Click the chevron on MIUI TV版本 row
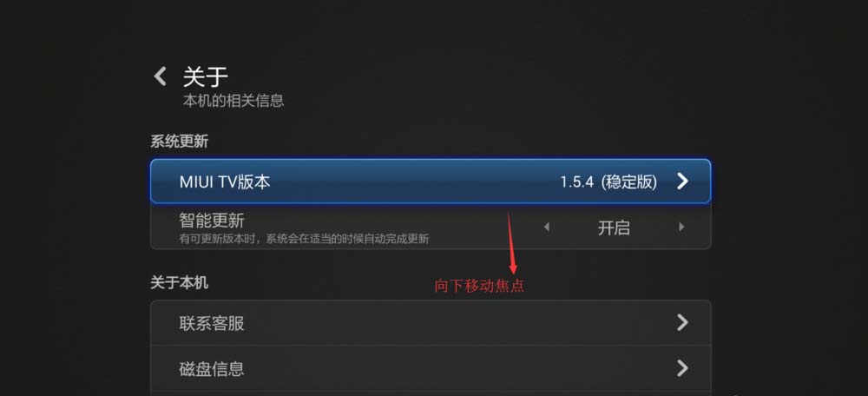868x396 pixels. click(x=682, y=181)
